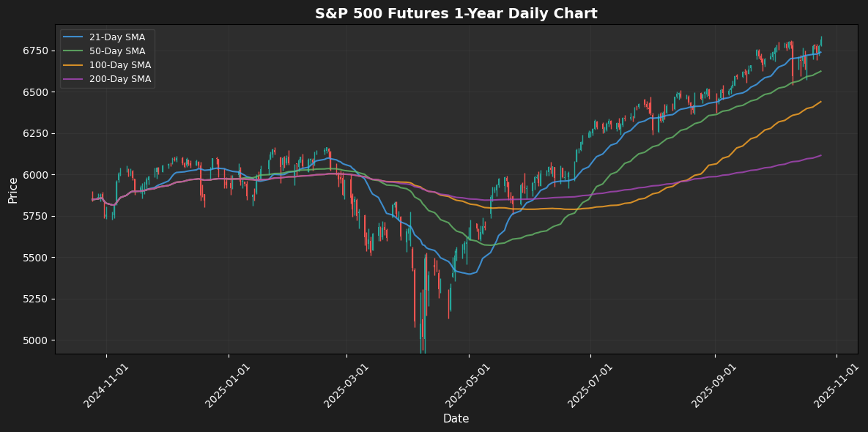Click the "Date" x-axis label
This screenshot has height=432, width=868.
click(456, 419)
